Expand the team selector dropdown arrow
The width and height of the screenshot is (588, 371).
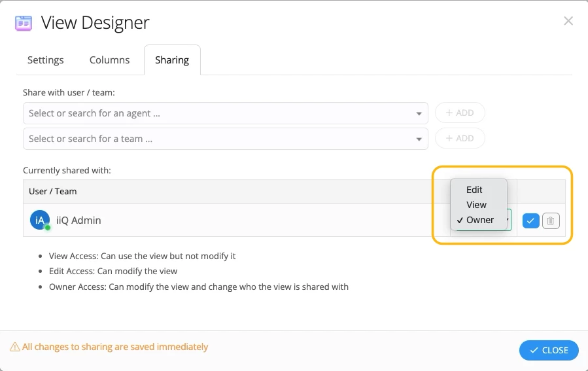[x=419, y=139]
